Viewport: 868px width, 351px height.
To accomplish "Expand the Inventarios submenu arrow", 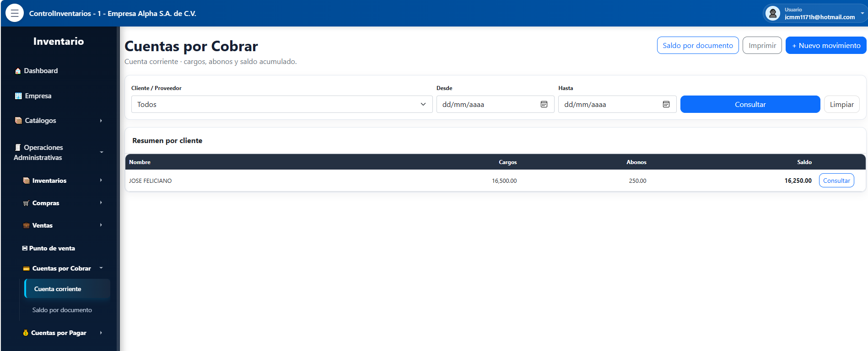I will coord(101,180).
